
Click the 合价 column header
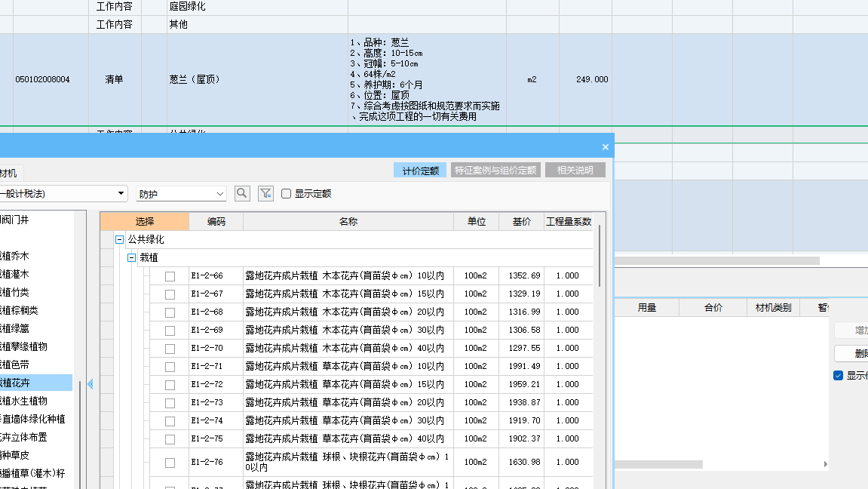713,308
